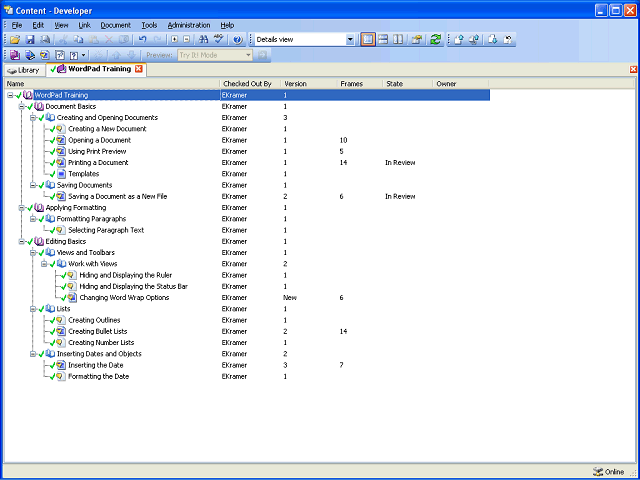The image size is (640, 480).
Task: Select Hiding and Displaying the Ruler
Action: 126,276
